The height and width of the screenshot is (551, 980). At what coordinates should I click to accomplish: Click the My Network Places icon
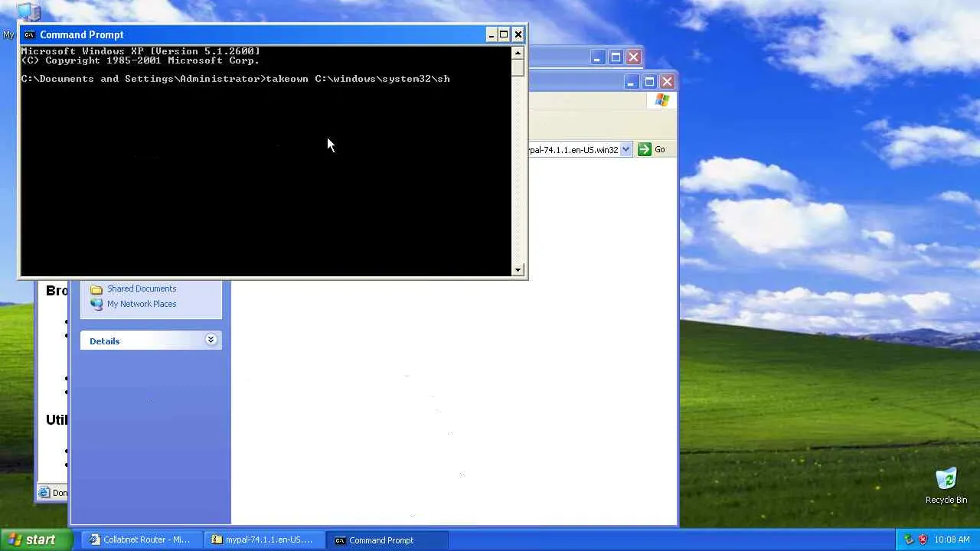pyautogui.click(x=96, y=304)
